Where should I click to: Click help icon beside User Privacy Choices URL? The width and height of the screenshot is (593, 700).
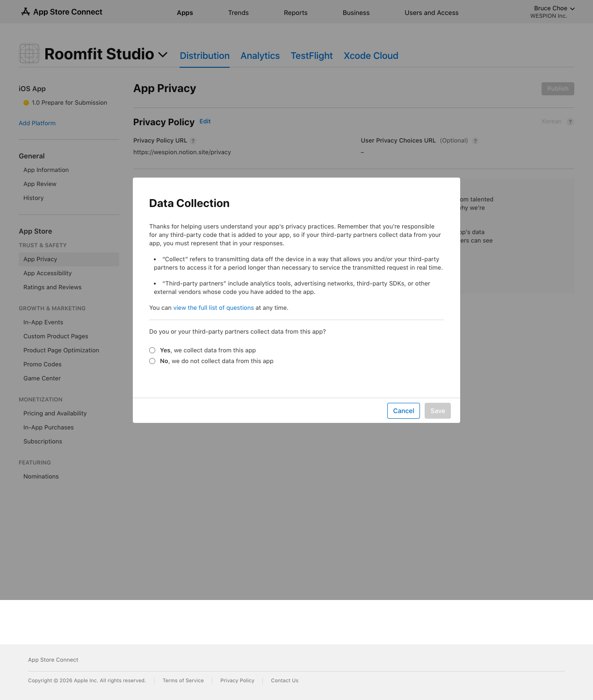coord(475,141)
